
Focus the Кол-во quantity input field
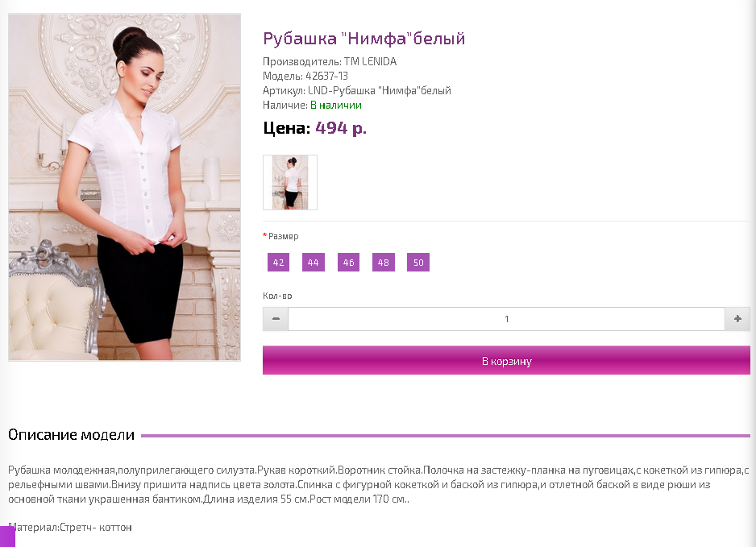point(506,319)
